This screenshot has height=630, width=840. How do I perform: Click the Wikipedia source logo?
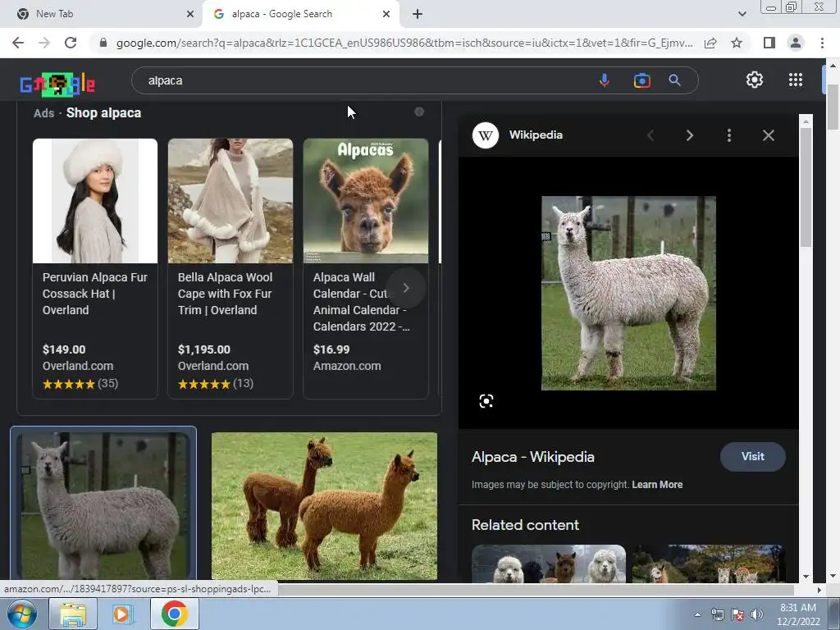tap(486, 135)
